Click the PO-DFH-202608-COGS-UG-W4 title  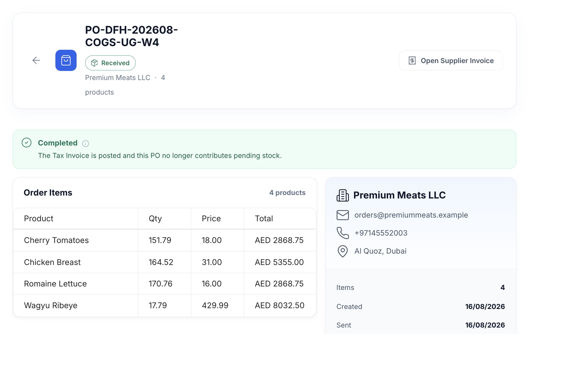point(131,36)
